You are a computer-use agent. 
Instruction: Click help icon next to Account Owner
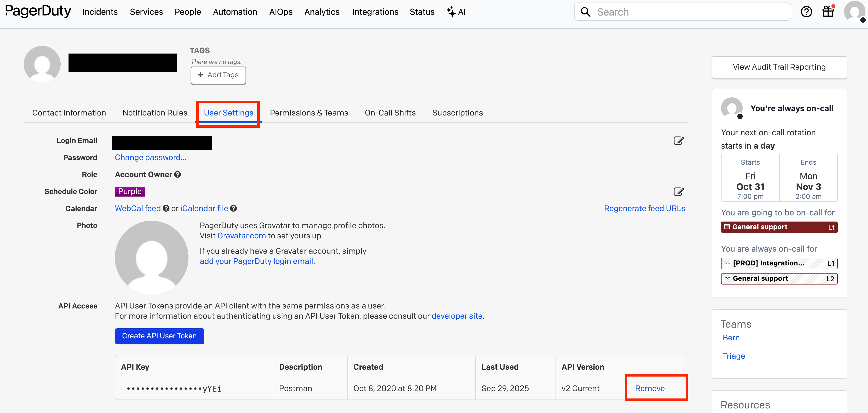point(178,175)
